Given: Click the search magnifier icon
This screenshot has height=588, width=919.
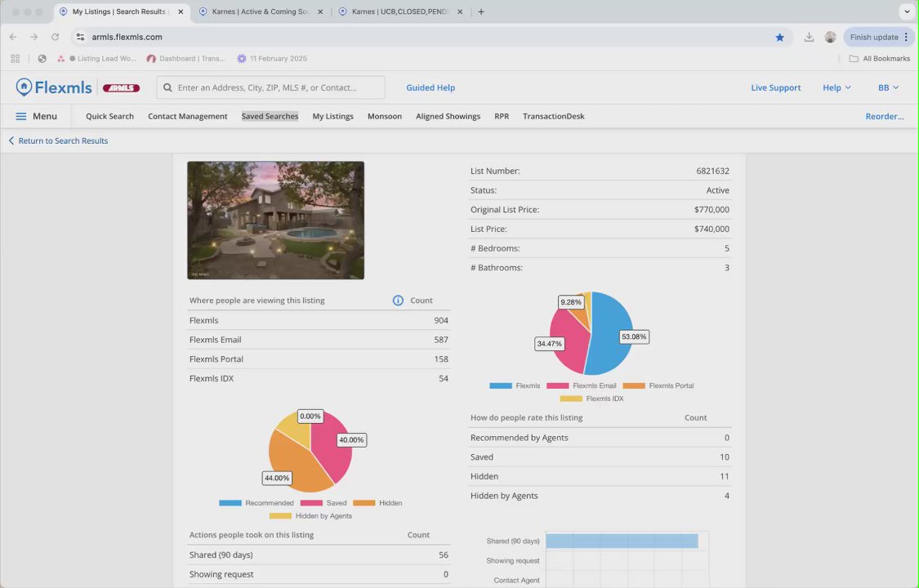Looking at the screenshot, I should 167,87.
